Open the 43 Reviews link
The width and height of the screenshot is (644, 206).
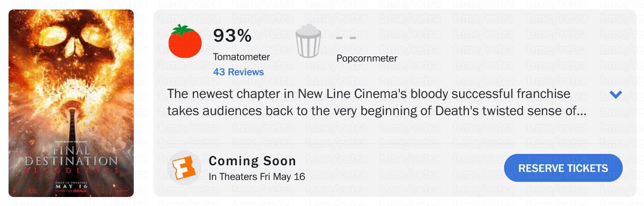238,72
